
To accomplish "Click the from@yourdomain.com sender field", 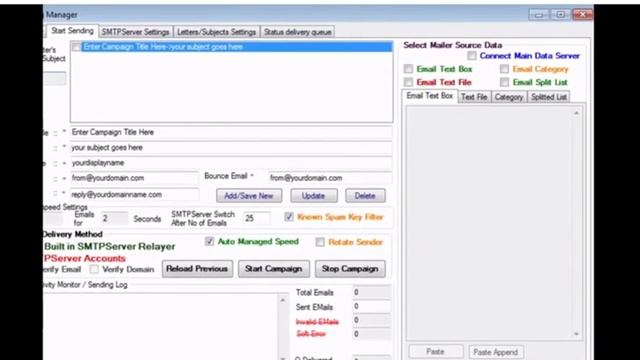I will click(x=134, y=178).
